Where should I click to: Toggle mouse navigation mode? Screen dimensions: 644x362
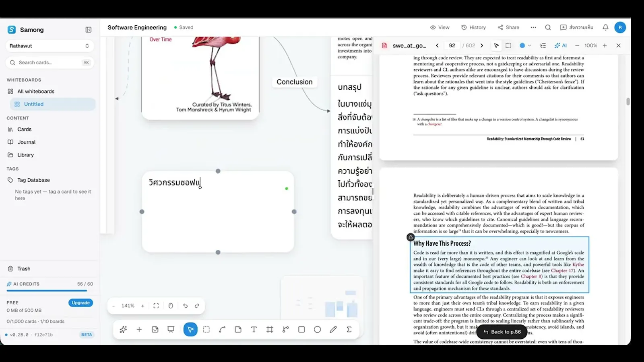point(171,306)
